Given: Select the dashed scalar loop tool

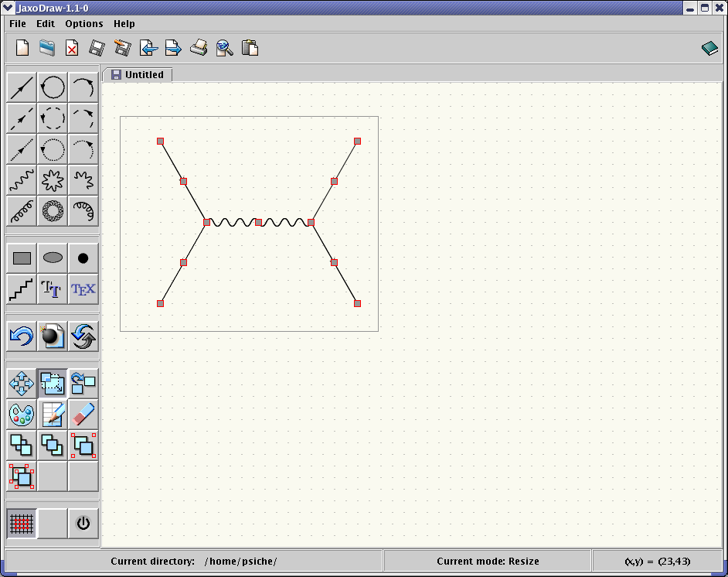Looking at the screenshot, I should tap(53, 118).
